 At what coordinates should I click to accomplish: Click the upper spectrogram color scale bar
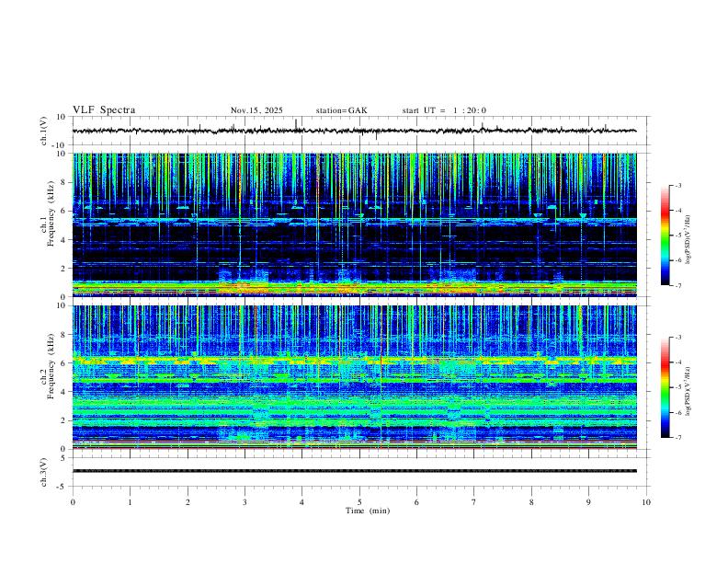point(665,236)
